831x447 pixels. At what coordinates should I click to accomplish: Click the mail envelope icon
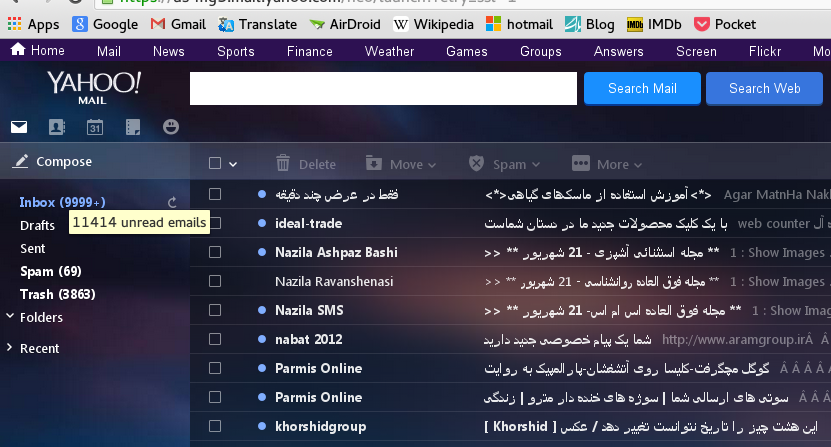18,127
